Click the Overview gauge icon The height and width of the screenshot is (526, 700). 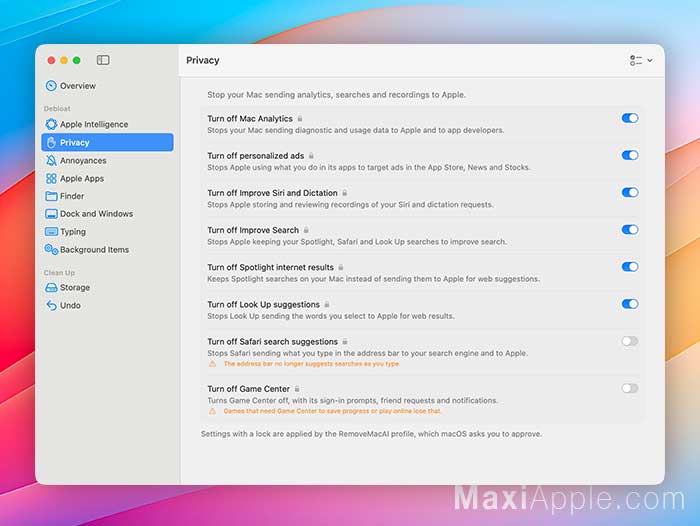point(51,86)
